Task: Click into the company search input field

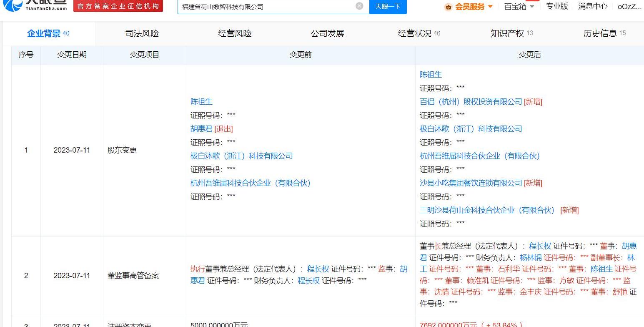Action: (x=267, y=7)
